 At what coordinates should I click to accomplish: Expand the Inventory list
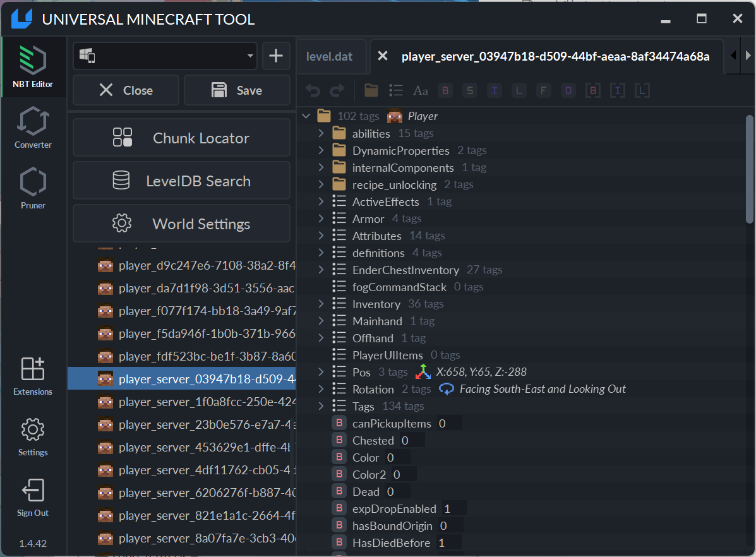(321, 304)
